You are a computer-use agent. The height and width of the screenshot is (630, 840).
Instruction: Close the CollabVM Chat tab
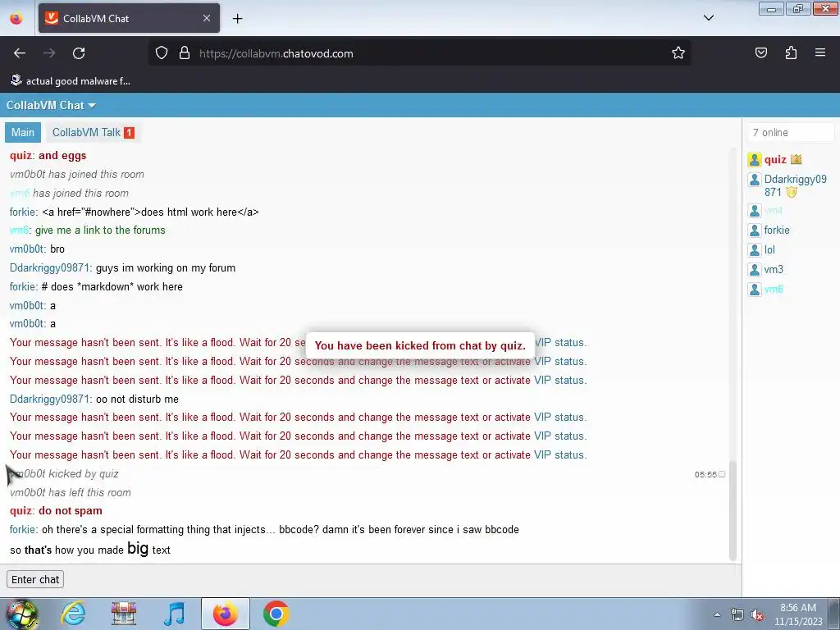coord(207,18)
